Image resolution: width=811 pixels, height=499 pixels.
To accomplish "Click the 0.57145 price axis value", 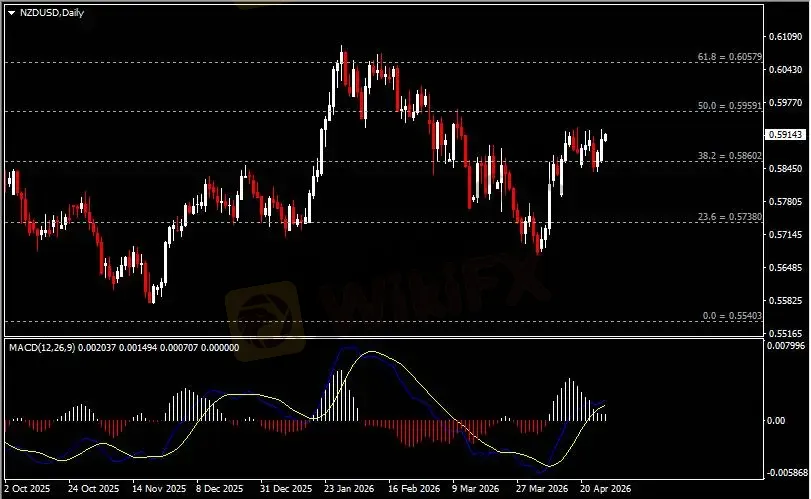I will (785, 235).
